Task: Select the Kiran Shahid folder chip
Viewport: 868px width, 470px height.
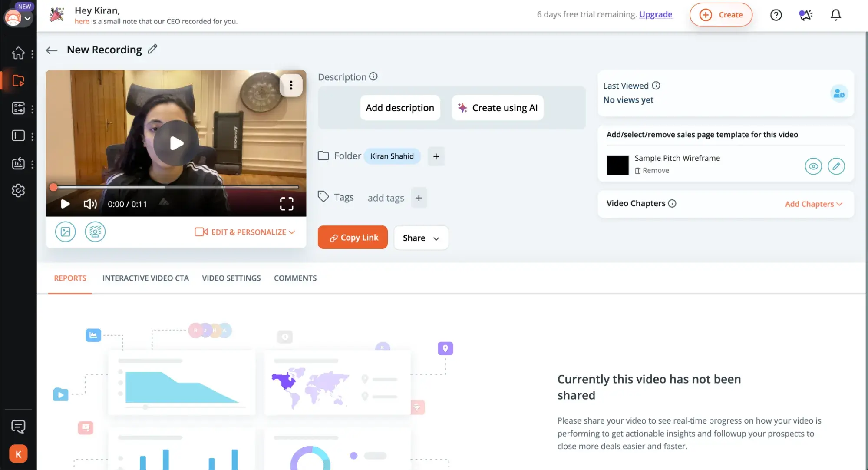Action: pyautogui.click(x=392, y=156)
